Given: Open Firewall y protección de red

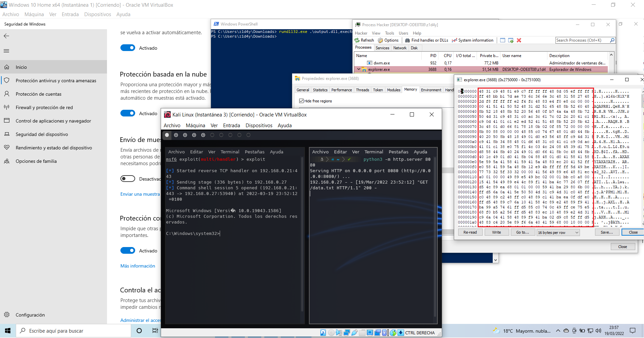Looking at the screenshot, I should pos(54,107).
